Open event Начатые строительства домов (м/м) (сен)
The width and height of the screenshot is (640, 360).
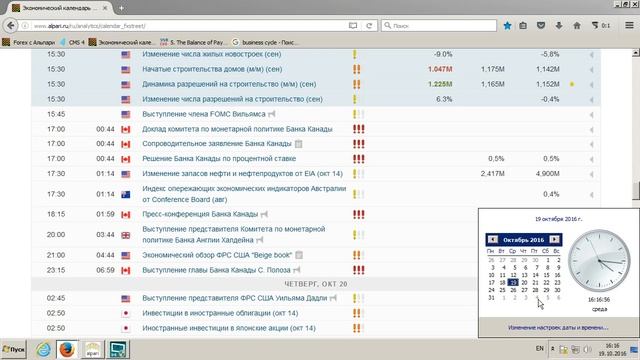[212, 69]
